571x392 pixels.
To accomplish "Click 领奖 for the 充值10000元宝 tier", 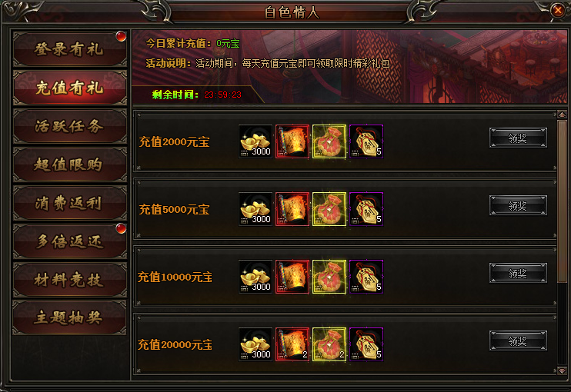I will point(518,273).
